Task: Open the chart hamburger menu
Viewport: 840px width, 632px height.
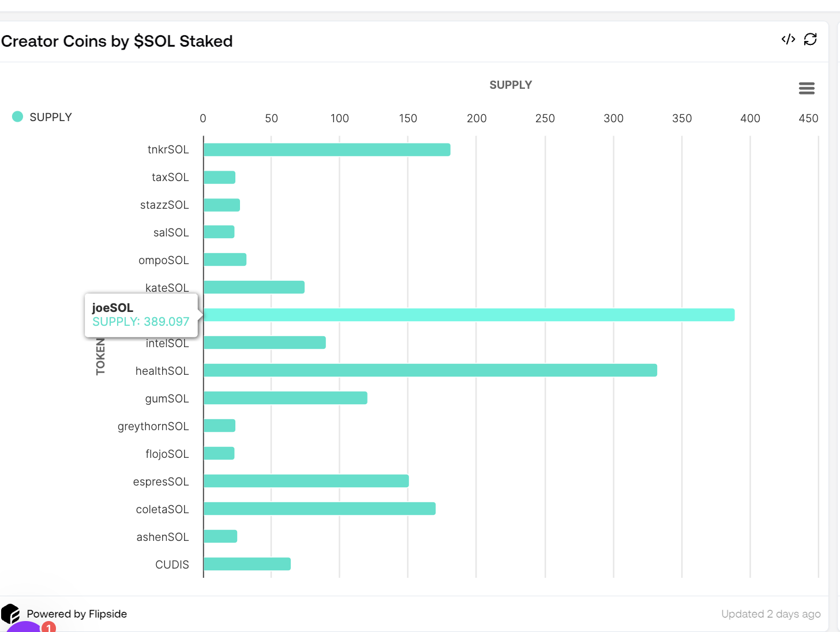Action: click(x=807, y=88)
